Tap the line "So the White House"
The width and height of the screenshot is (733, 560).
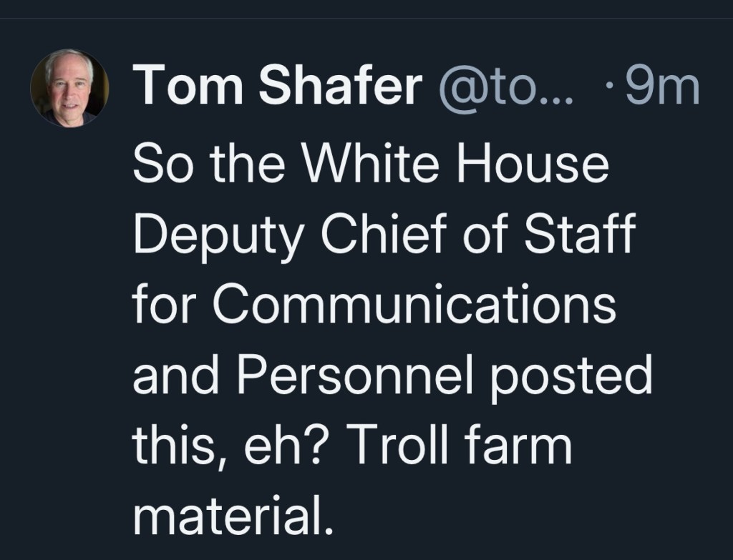coord(370,167)
